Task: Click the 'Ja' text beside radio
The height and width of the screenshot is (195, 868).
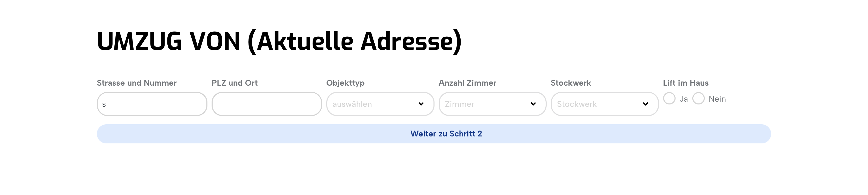Action: click(684, 99)
